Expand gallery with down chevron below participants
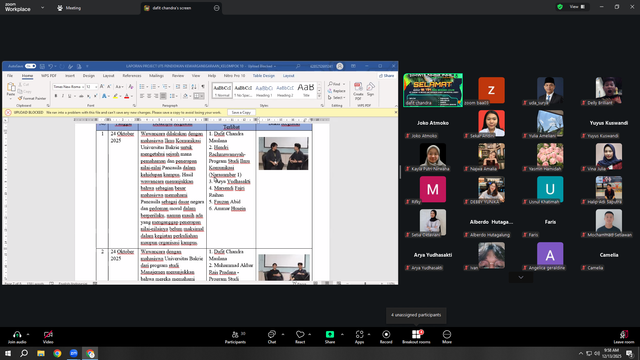Image resolution: width=640 pixels, height=360 pixels. (x=521, y=278)
